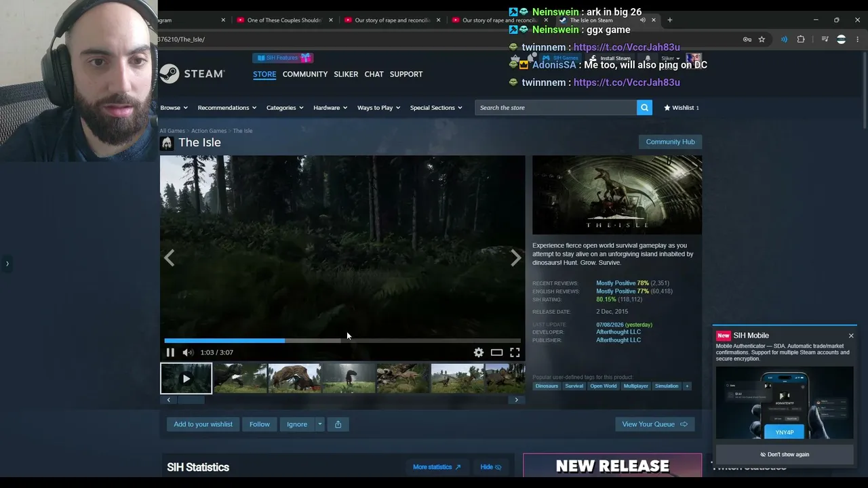Click Don't show again on SIH popup
Screen dimensions: 868x488
[785, 455]
